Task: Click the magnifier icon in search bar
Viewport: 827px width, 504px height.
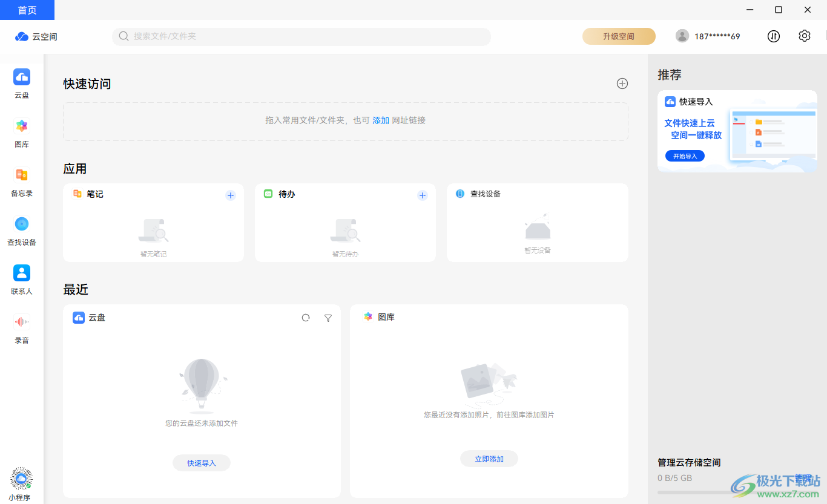Action: click(x=124, y=36)
